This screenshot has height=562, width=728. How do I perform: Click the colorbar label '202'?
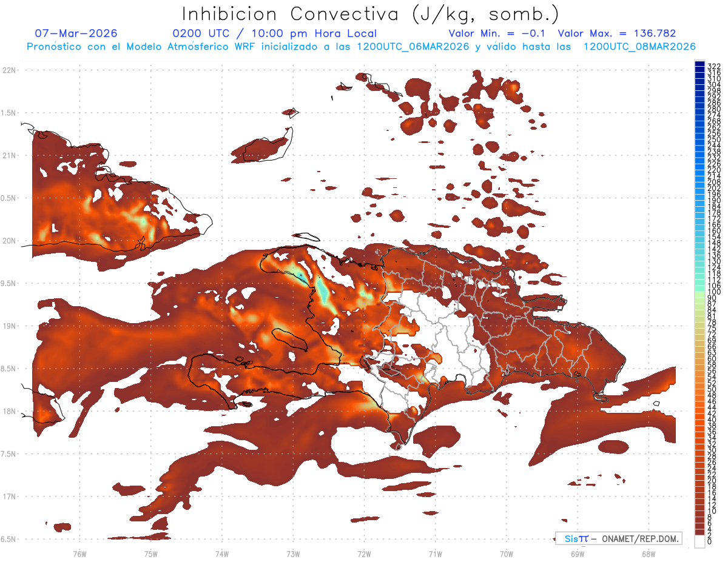(713, 189)
